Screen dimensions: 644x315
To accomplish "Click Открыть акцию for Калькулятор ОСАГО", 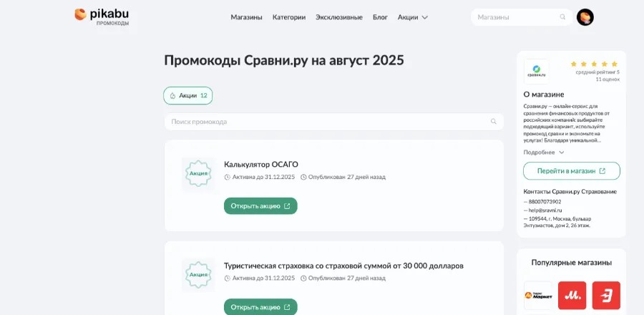I will pyautogui.click(x=260, y=205).
